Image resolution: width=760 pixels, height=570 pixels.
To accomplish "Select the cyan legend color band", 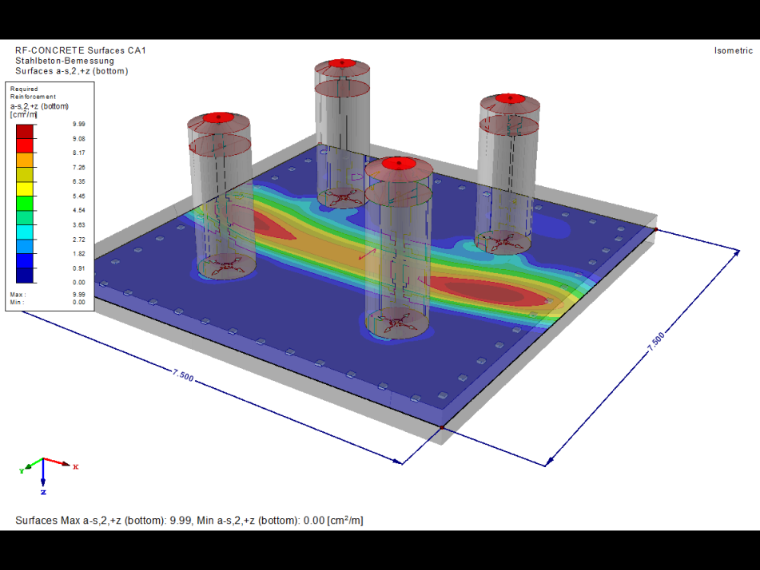I will click(x=25, y=232).
